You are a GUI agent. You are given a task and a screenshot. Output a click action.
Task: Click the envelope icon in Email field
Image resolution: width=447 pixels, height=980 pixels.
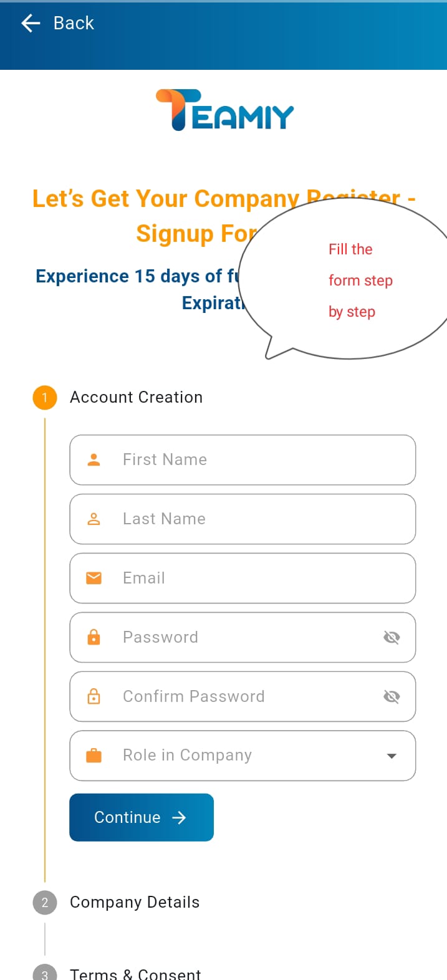click(x=94, y=578)
